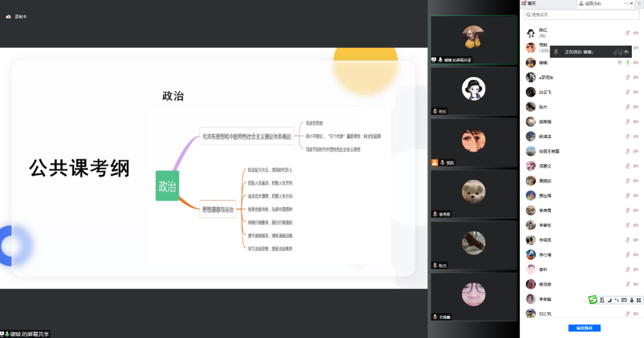Viewport: 644px width, 338px height.
Task: Click the screen share icon in 啵啵's member row
Action: coord(620,62)
